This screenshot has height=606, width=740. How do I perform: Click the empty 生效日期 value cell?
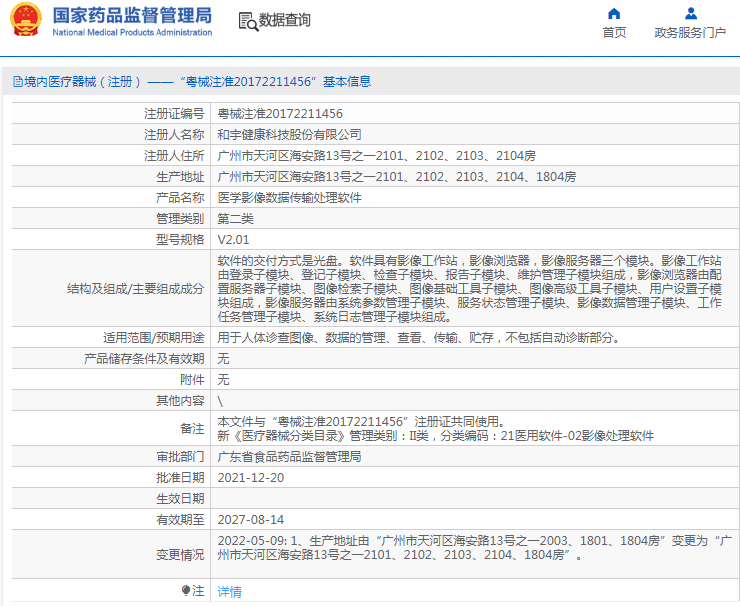point(475,498)
